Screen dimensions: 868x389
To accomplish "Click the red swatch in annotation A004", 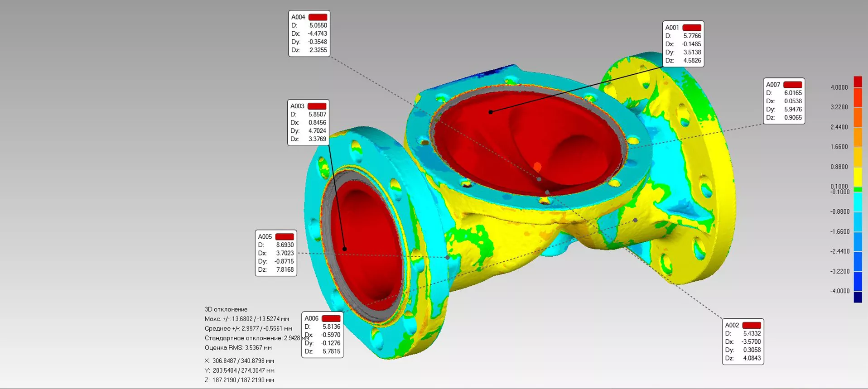I will (318, 17).
